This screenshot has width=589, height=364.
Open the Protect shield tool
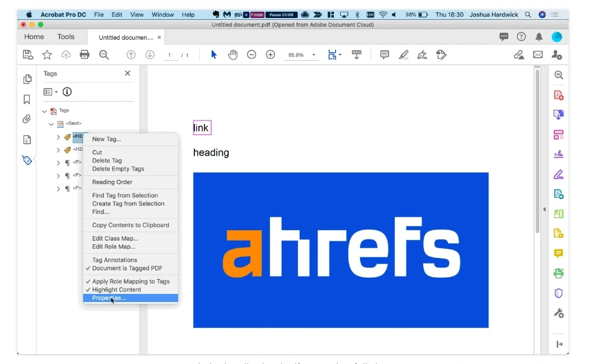pos(559,293)
